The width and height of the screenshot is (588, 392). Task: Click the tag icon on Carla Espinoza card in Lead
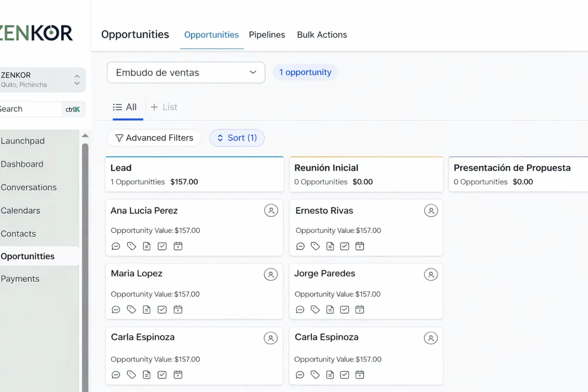coord(131,375)
